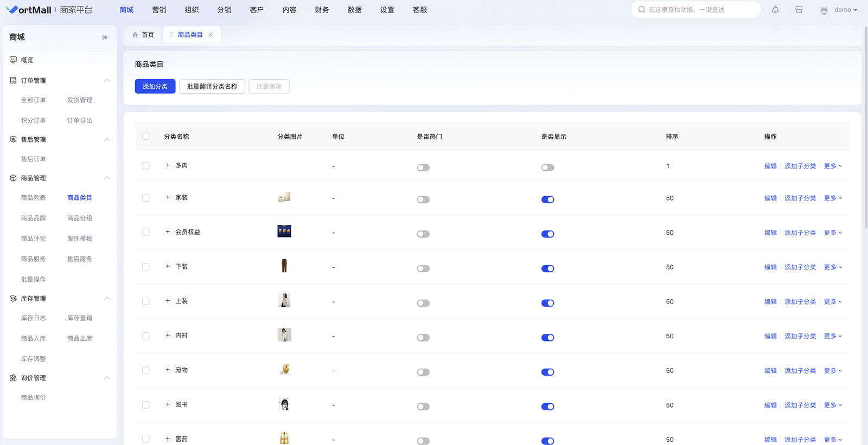Click the 概览 overview icon in sidebar
Screen dimensions: 868x445
click(x=14, y=60)
